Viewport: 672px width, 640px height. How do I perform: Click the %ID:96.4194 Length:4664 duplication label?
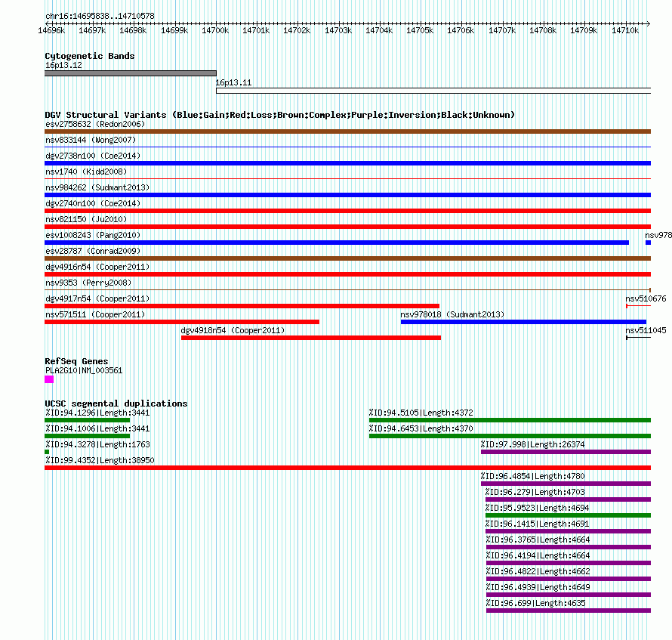pyautogui.click(x=538, y=555)
